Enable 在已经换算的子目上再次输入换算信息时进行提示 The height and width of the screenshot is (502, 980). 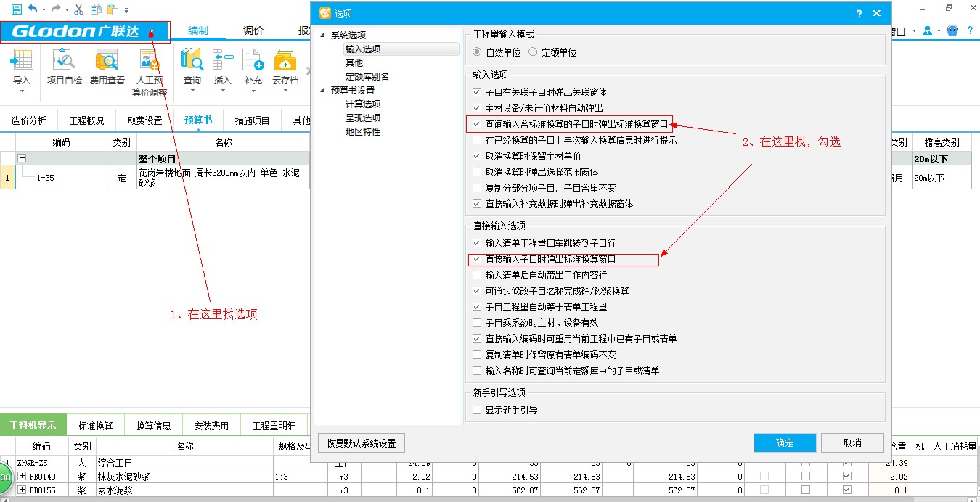point(477,141)
